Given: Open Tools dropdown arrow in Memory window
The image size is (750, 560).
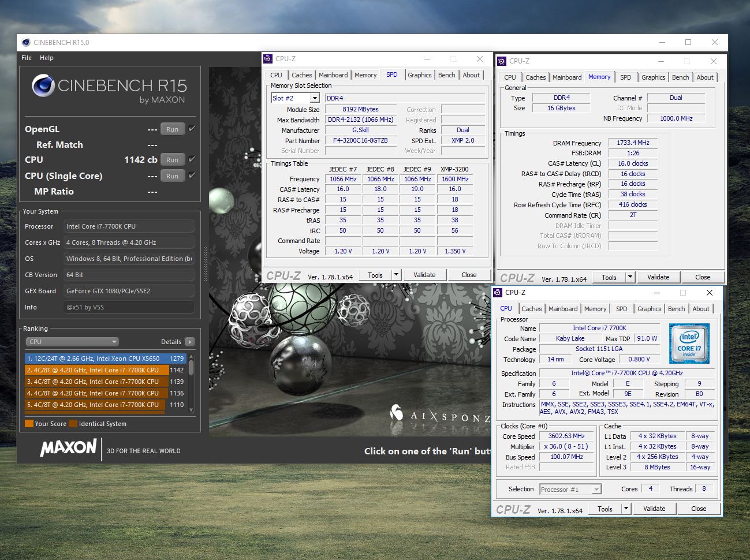Looking at the screenshot, I should tap(630, 277).
